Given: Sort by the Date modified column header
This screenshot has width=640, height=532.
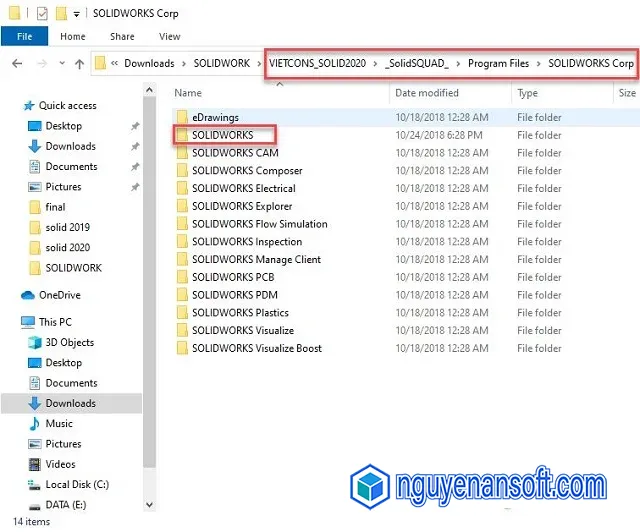Looking at the screenshot, I should coord(427,93).
